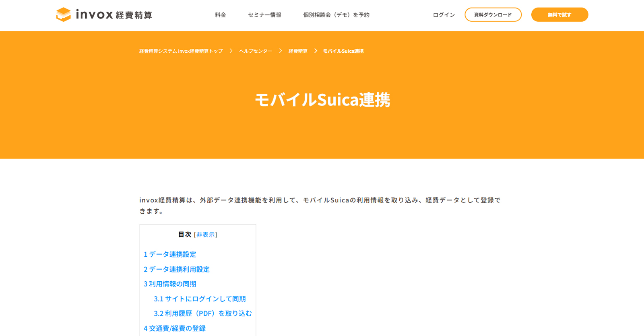The height and width of the screenshot is (336, 644).
Task: Jump to 3.2 利用履歴（PDF）を取り込む
Action: [202, 313]
